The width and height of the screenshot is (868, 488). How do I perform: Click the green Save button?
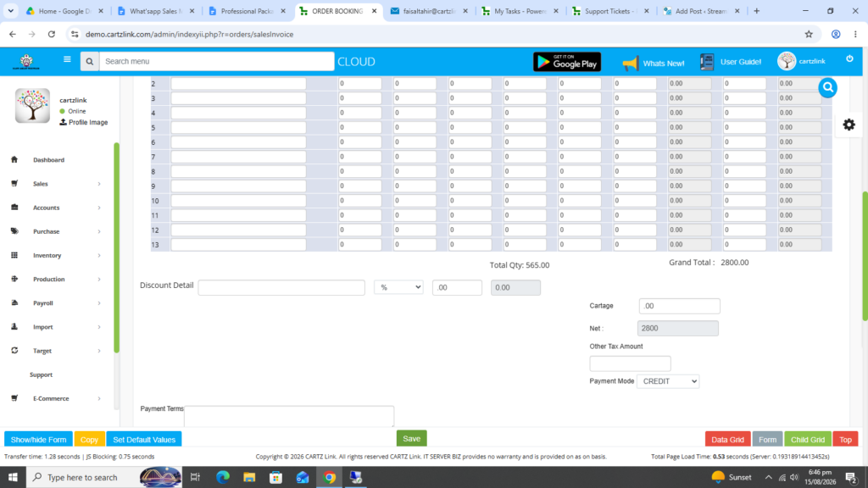pyautogui.click(x=411, y=439)
